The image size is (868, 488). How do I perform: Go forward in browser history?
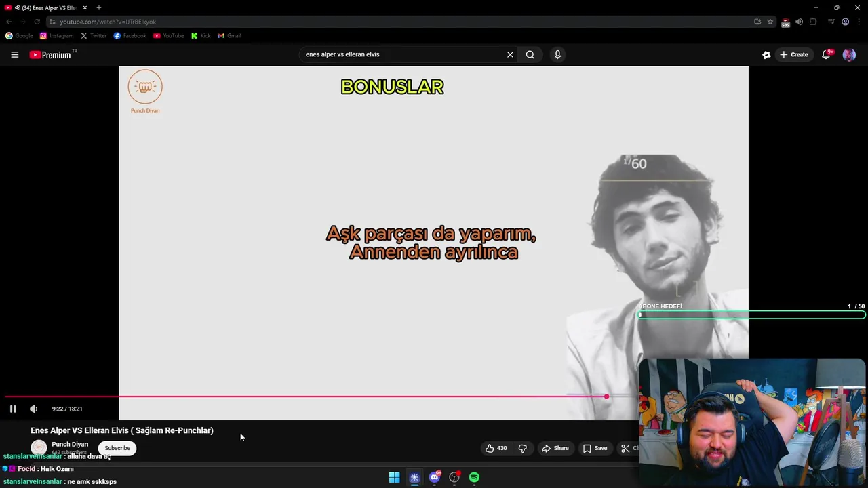pos(22,22)
